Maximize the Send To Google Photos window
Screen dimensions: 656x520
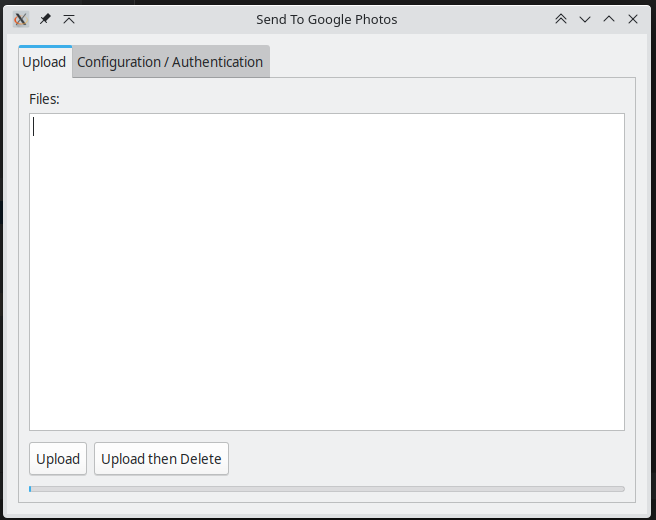(609, 19)
